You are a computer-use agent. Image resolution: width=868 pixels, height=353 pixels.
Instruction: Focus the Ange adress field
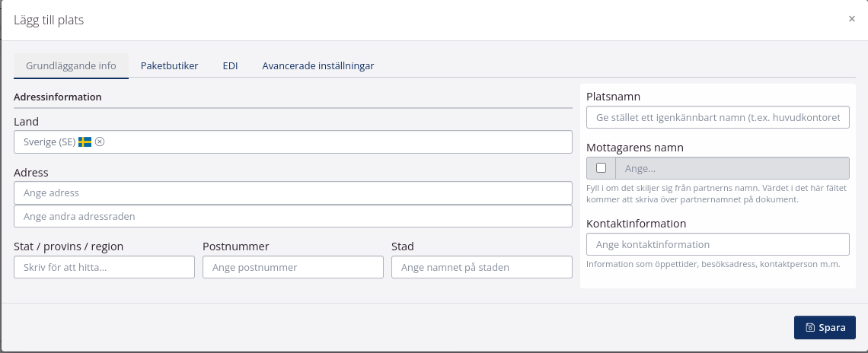tap(292, 193)
